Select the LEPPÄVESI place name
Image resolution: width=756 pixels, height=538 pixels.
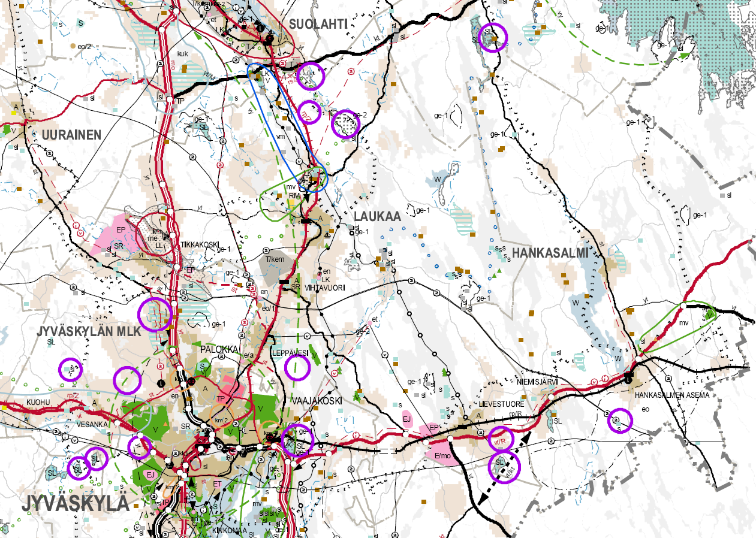tap(290, 353)
